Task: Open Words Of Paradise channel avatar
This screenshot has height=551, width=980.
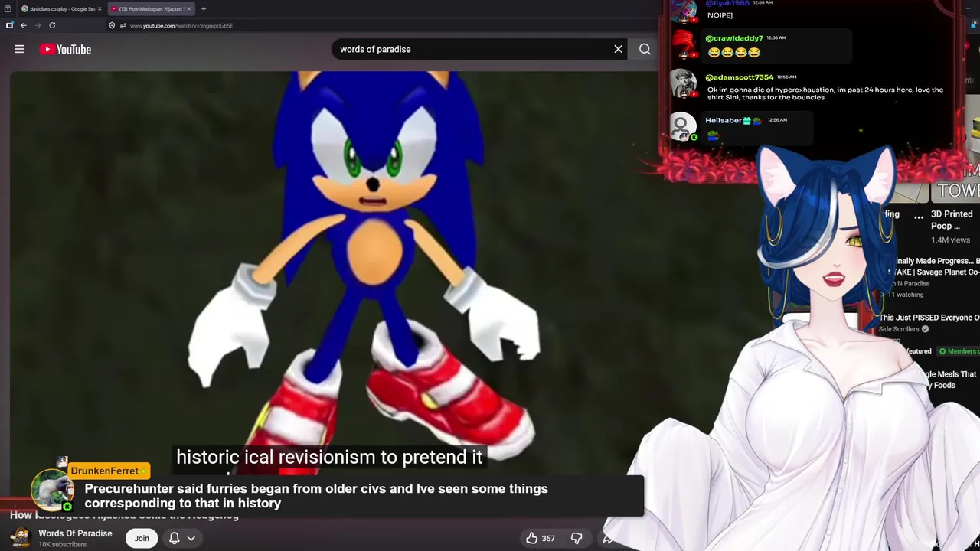Action: (21, 538)
